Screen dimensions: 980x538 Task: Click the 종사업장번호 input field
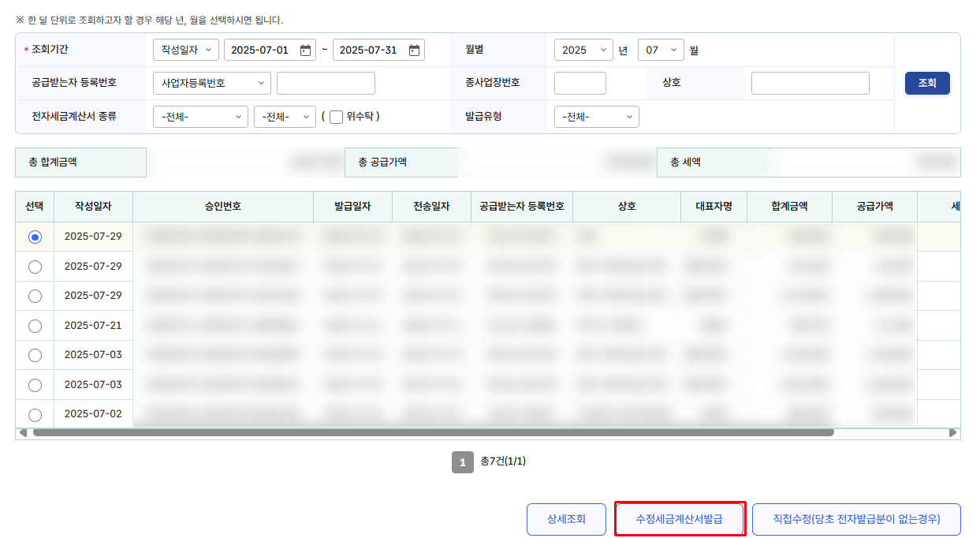(580, 83)
